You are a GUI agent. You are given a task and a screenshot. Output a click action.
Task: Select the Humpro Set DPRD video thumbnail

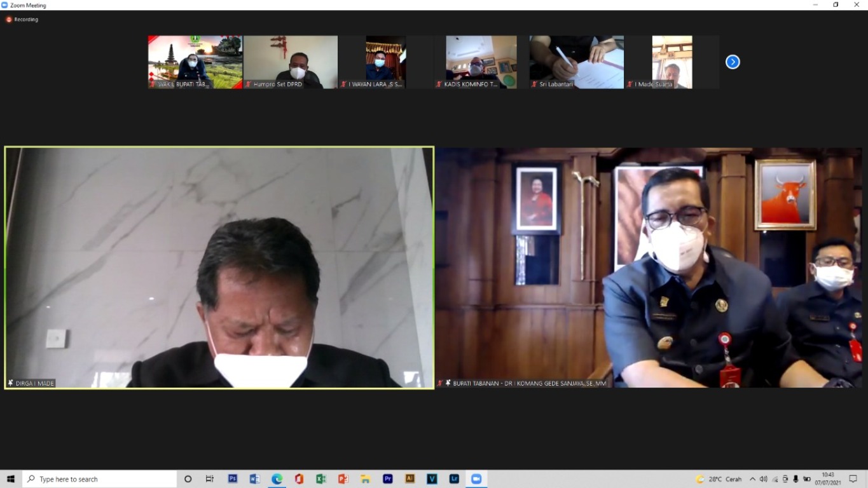pyautogui.click(x=291, y=62)
